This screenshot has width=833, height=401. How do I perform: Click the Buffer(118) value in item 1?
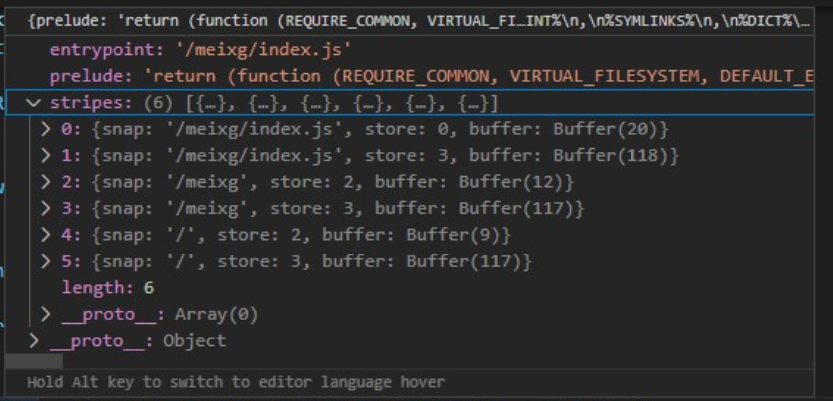pyautogui.click(x=615, y=155)
